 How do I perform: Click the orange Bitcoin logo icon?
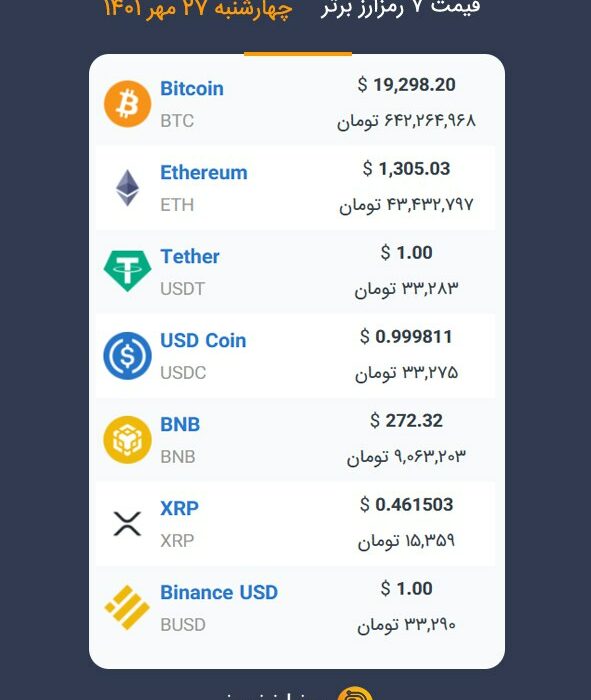tap(127, 104)
